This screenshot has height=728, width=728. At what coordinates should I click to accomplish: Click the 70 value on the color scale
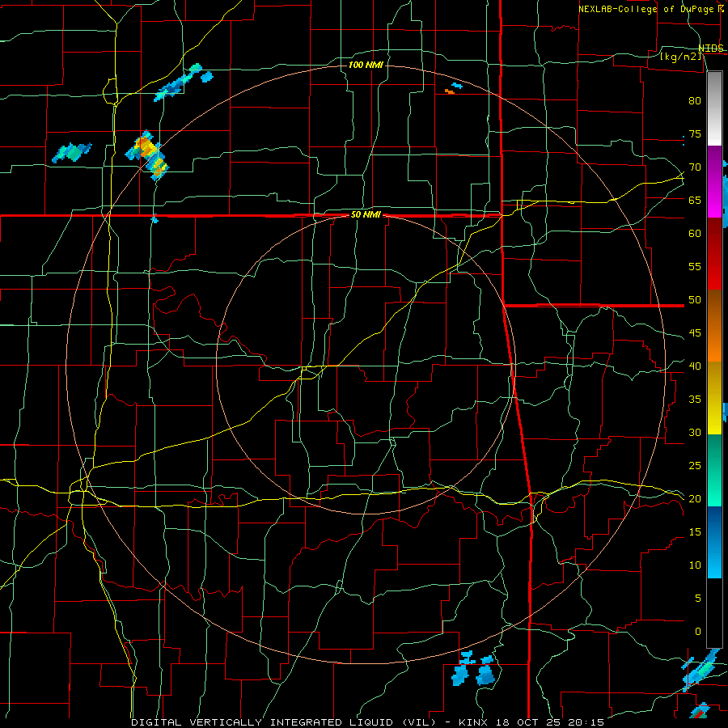pos(695,167)
